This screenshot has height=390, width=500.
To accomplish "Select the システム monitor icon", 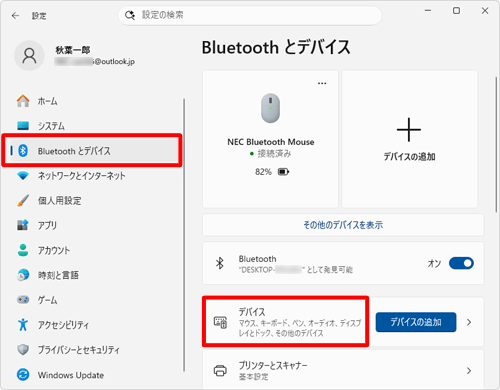I will click(23, 126).
